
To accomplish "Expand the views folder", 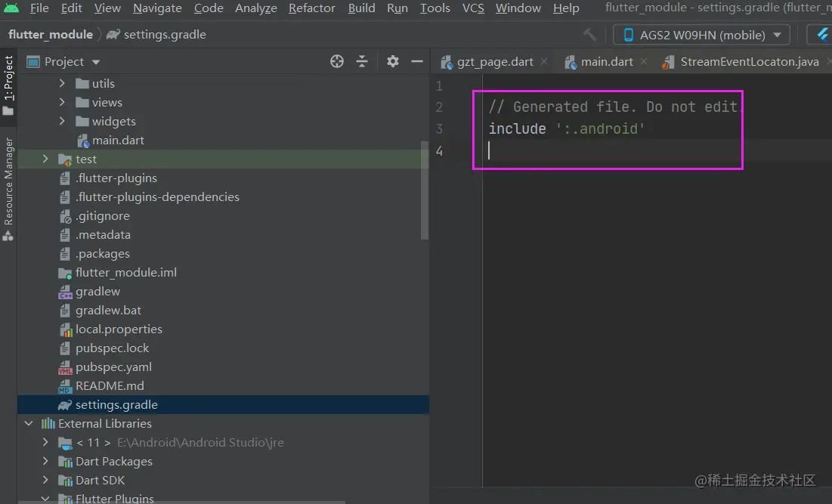I will coord(62,102).
